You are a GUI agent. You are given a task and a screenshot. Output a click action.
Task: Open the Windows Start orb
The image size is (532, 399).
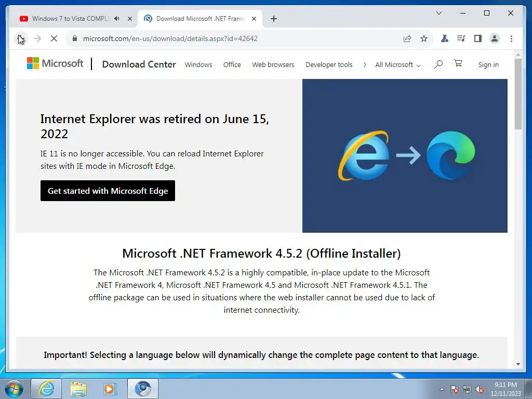pos(14,389)
